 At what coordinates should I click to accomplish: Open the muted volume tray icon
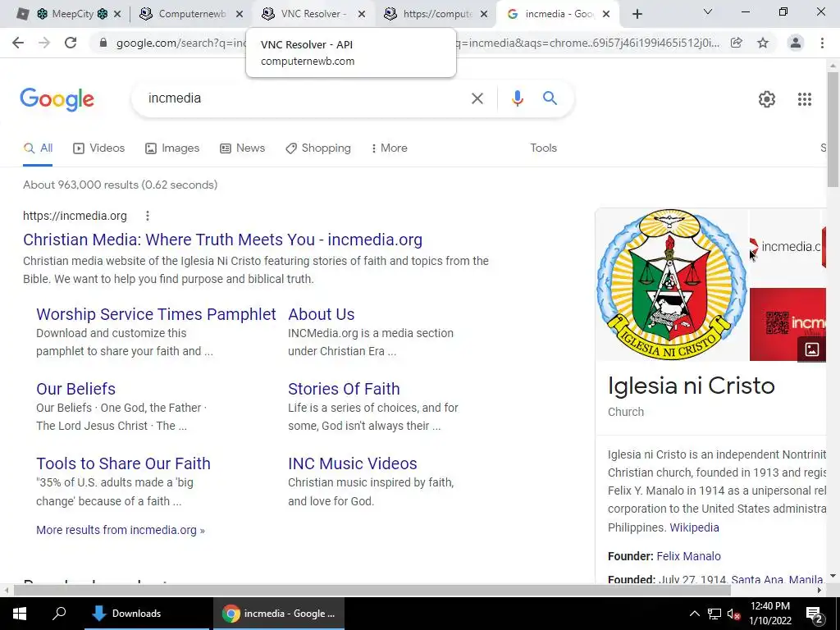(x=734, y=614)
